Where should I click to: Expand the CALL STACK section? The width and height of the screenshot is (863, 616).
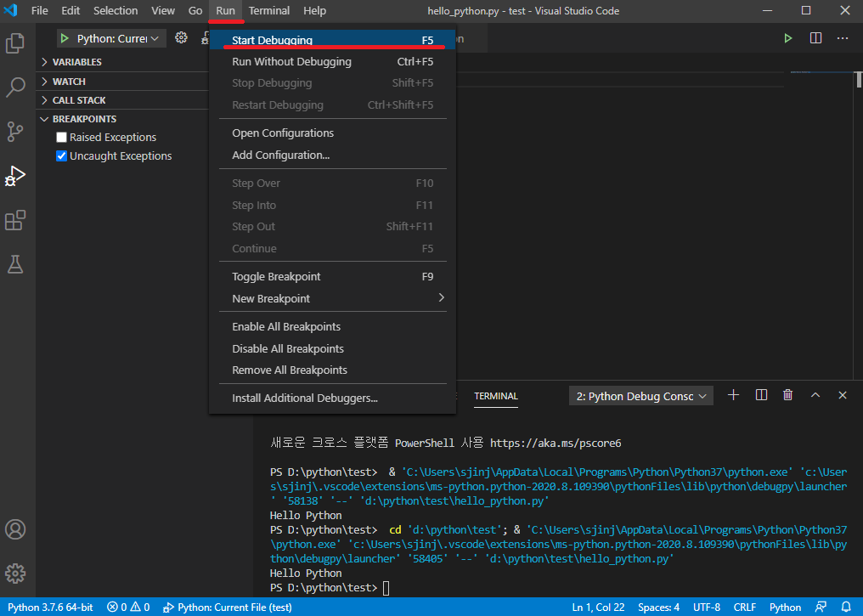[x=124, y=100]
